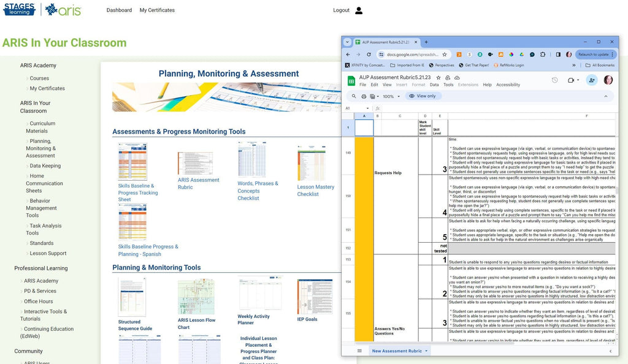This screenshot has height=364, width=628.
Task: Open the 100% zoom dropdown
Action: click(x=390, y=96)
